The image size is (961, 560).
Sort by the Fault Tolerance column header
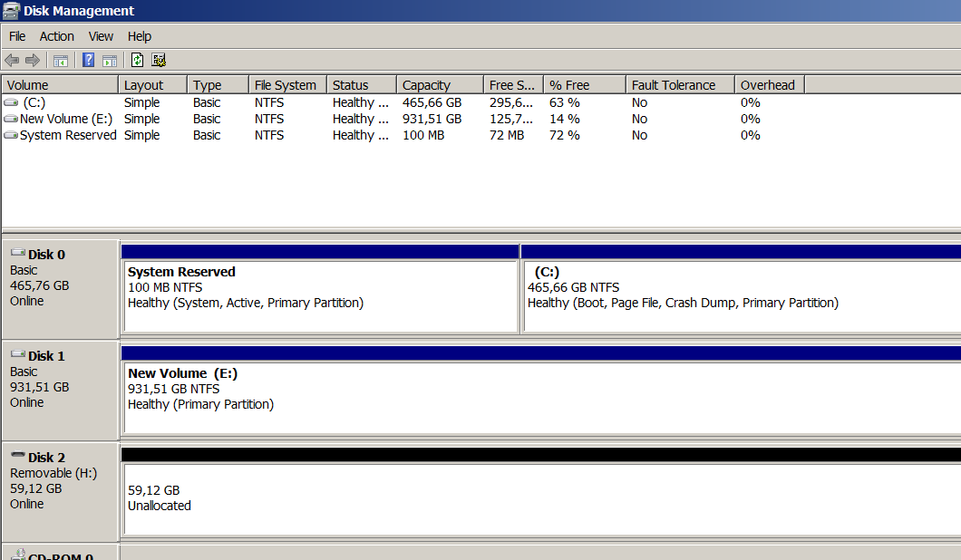click(680, 85)
